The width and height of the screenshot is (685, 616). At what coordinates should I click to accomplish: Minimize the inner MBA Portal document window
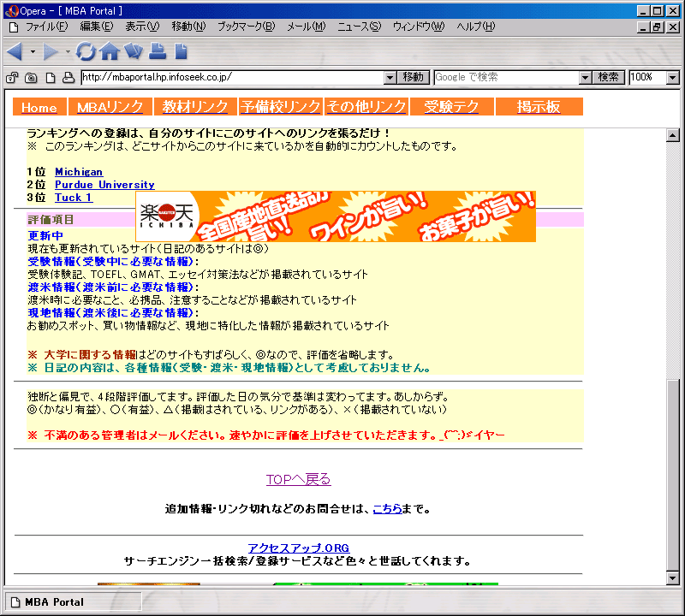(644, 27)
